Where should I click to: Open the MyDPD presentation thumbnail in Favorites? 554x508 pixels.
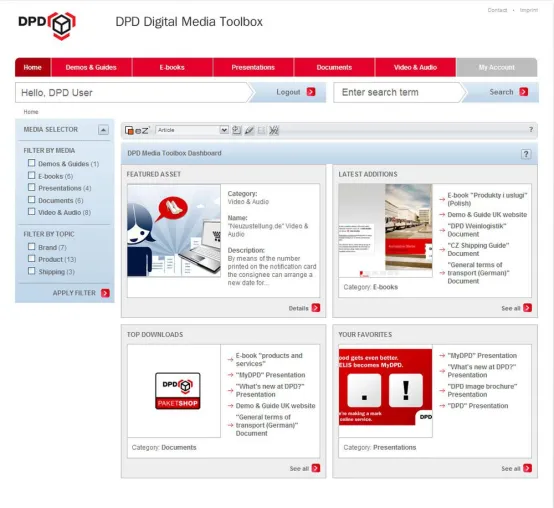tap(385, 387)
